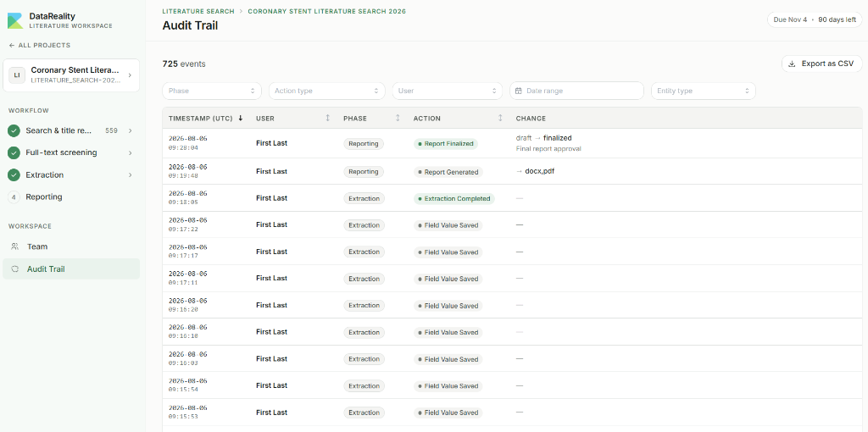Click sort arrows on User column

(328, 118)
